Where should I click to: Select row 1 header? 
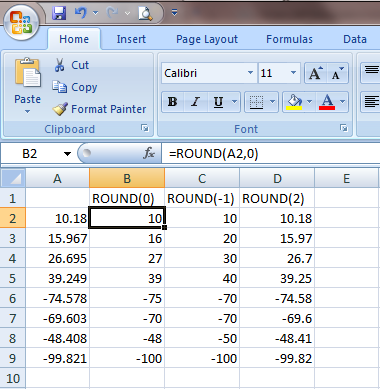(13, 198)
